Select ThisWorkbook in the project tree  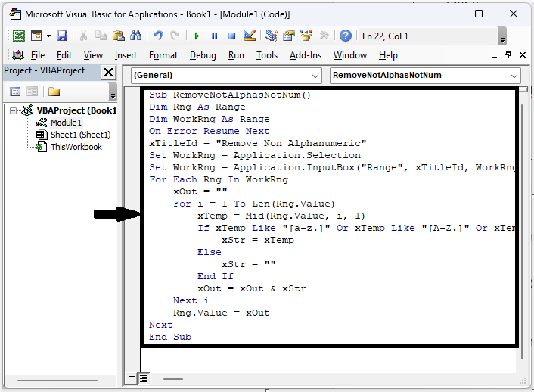(x=76, y=147)
